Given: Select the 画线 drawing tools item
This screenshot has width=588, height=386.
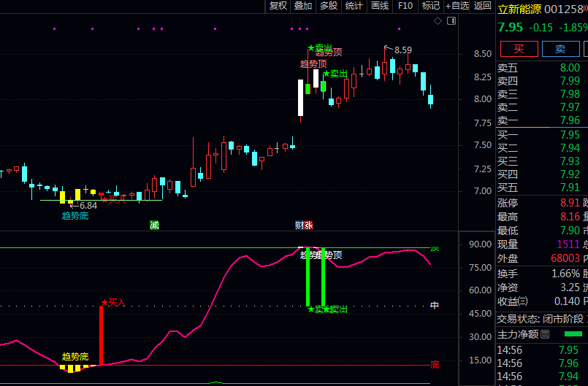Looking at the screenshot, I should coord(380,6).
